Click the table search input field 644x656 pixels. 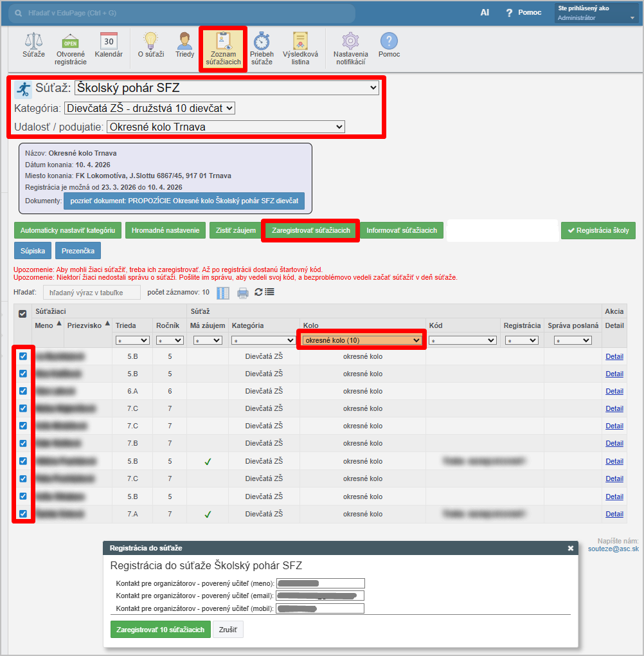(91, 293)
